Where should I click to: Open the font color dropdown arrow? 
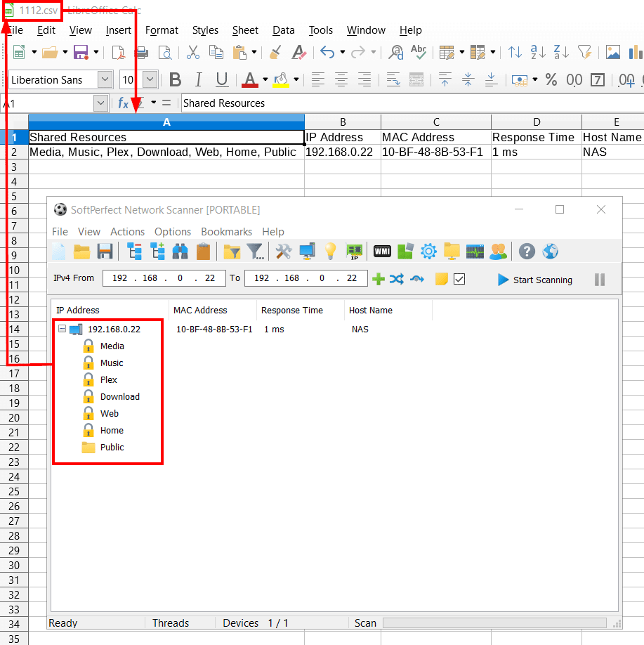pos(265,79)
